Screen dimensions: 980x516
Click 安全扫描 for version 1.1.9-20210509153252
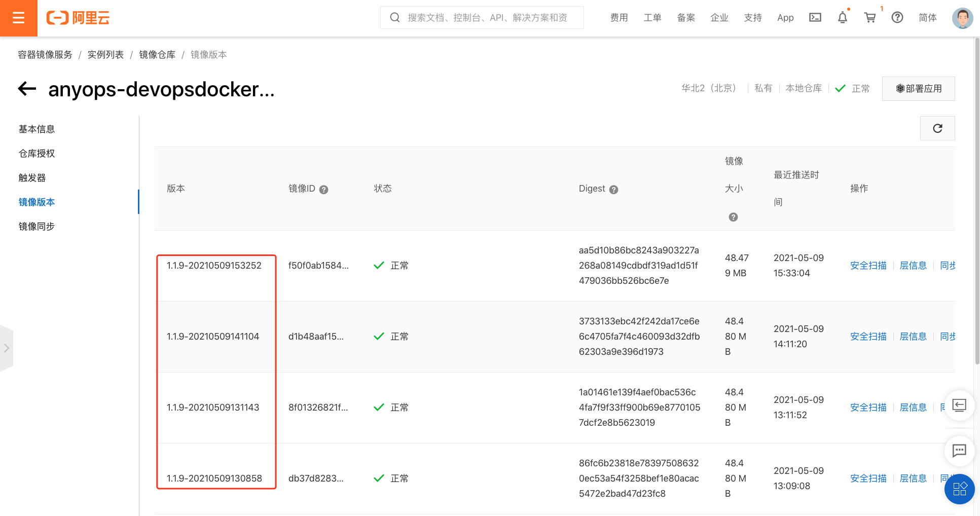point(868,266)
